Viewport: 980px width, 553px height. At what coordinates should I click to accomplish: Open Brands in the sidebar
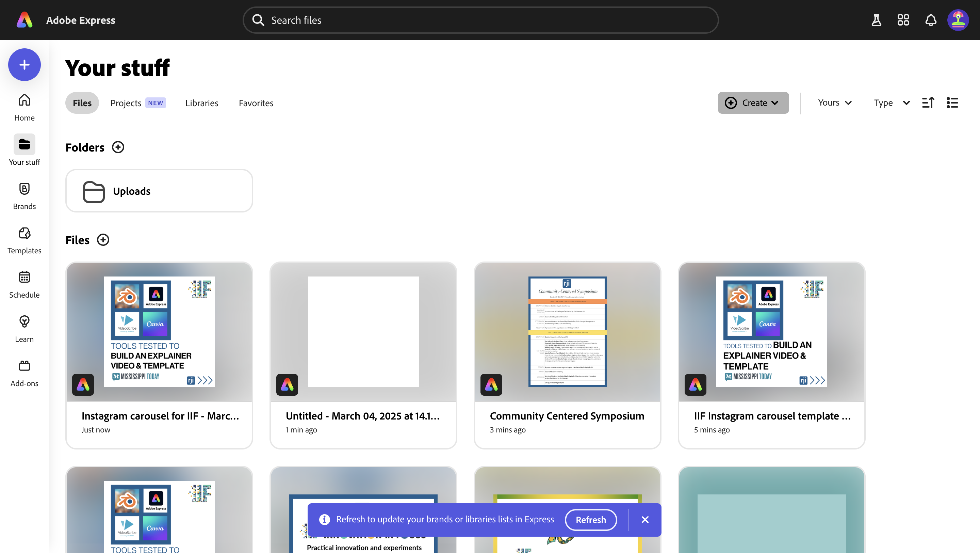click(24, 195)
